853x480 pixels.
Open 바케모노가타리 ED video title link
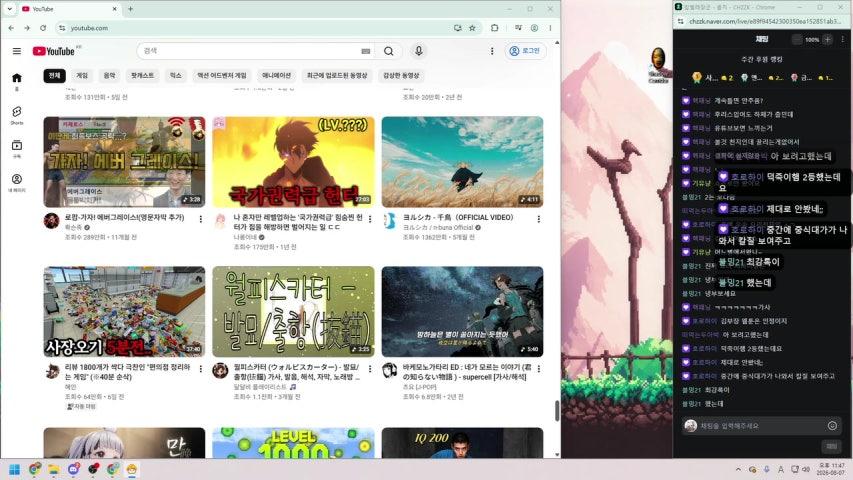[466, 372]
